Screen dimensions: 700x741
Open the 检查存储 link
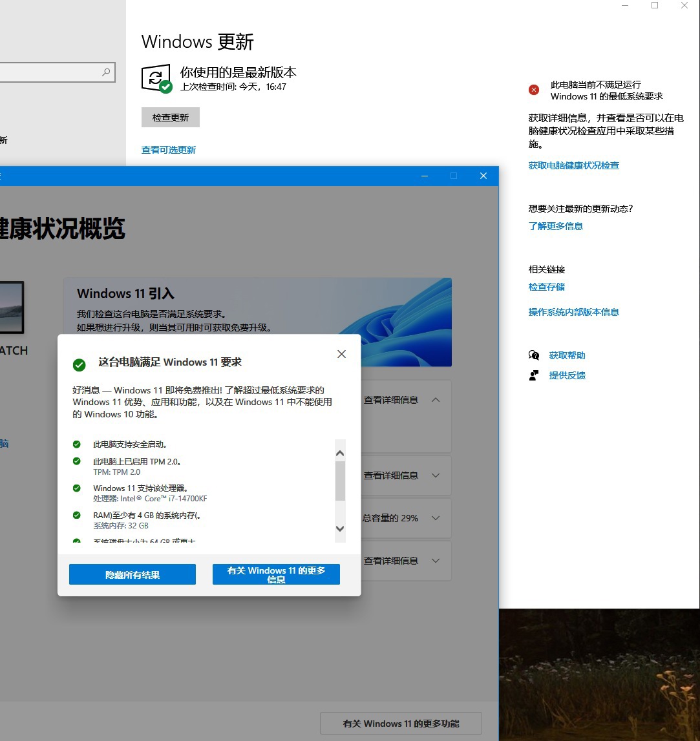[x=547, y=287]
